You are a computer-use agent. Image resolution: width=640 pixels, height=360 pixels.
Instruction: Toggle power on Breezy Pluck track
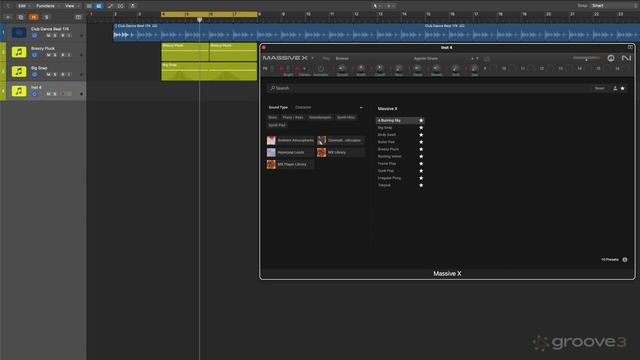pyautogui.click(x=34, y=55)
